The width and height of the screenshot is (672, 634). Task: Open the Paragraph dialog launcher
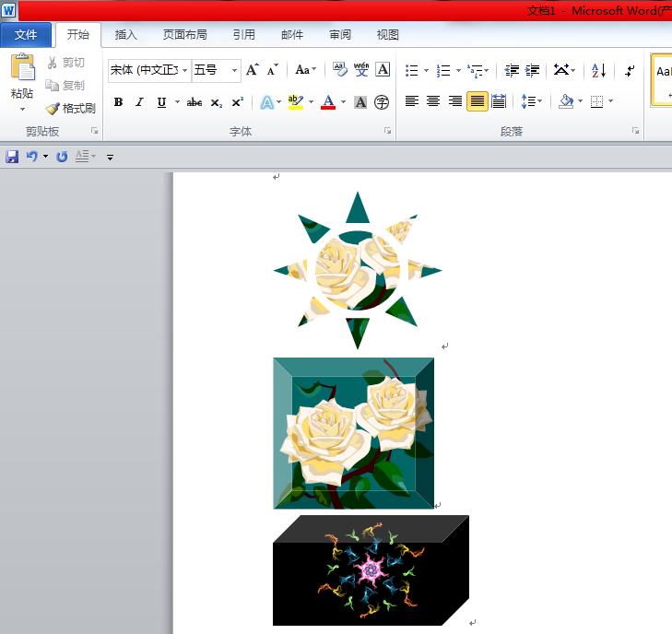(635, 131)
